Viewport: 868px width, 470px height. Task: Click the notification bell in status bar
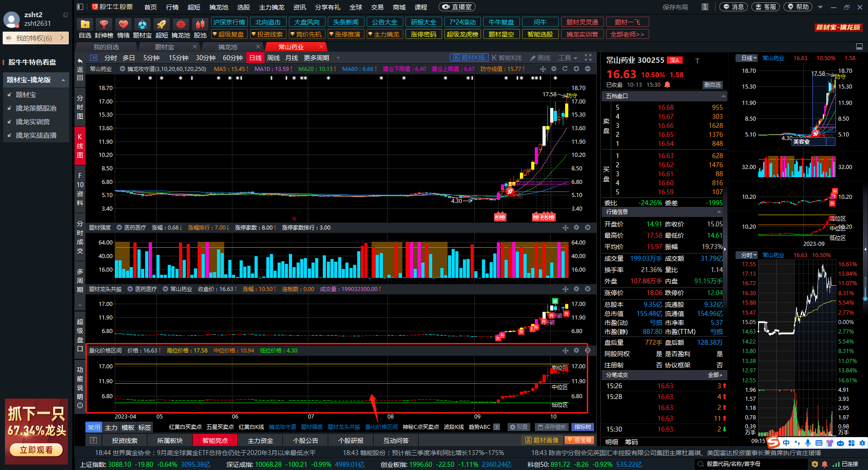click(x=825, y=464)
